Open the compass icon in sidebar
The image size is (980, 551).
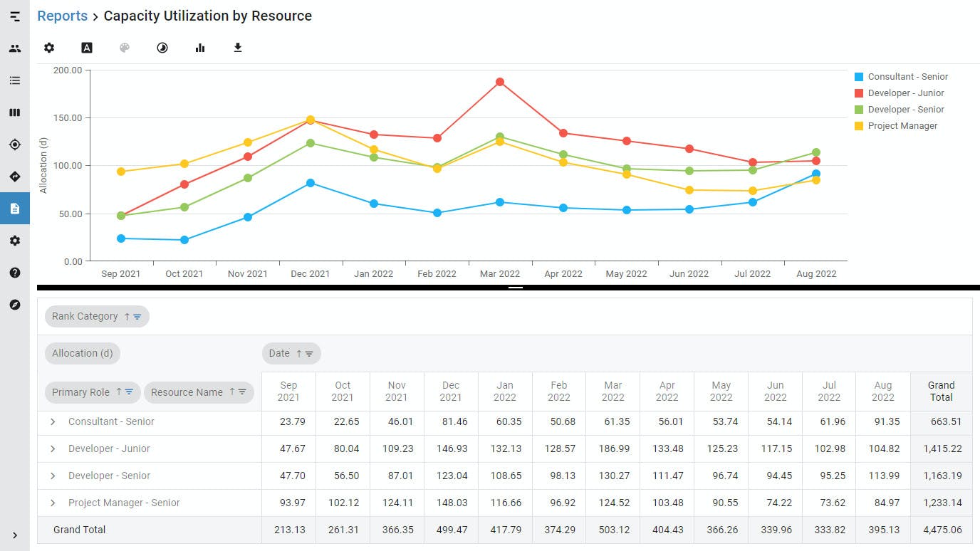(15, 305)
